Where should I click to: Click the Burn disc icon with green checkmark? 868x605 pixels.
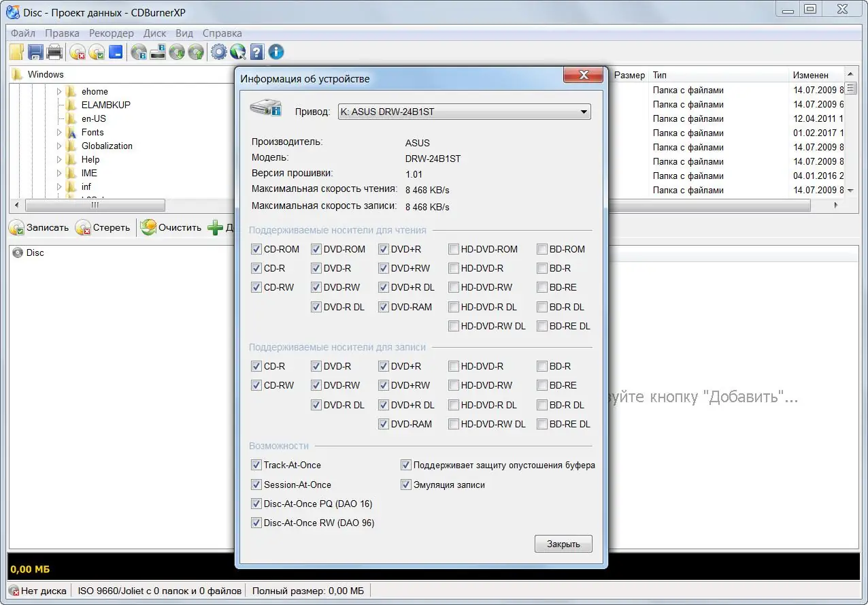(97, 52)
